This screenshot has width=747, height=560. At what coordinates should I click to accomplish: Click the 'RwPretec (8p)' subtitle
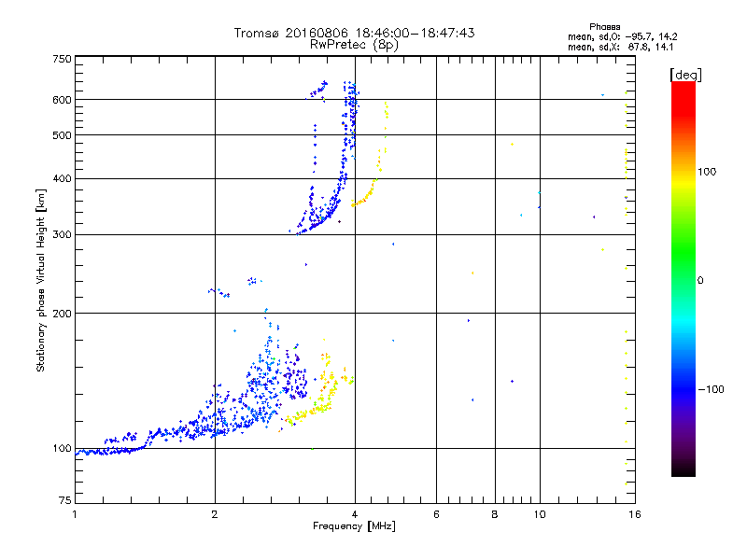354,45
